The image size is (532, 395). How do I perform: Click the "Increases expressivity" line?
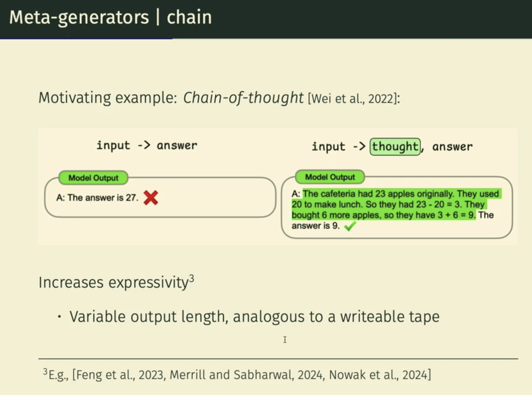(113, 282)
